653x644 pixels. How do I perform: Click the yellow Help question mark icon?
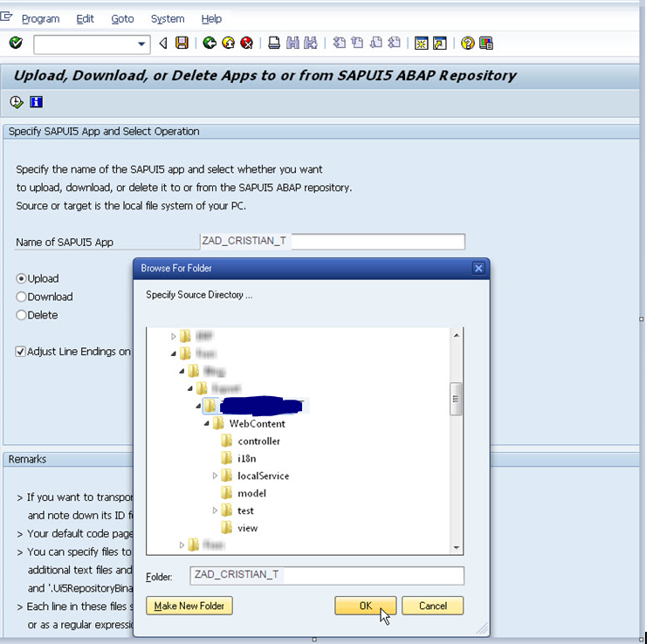[468, 43]
